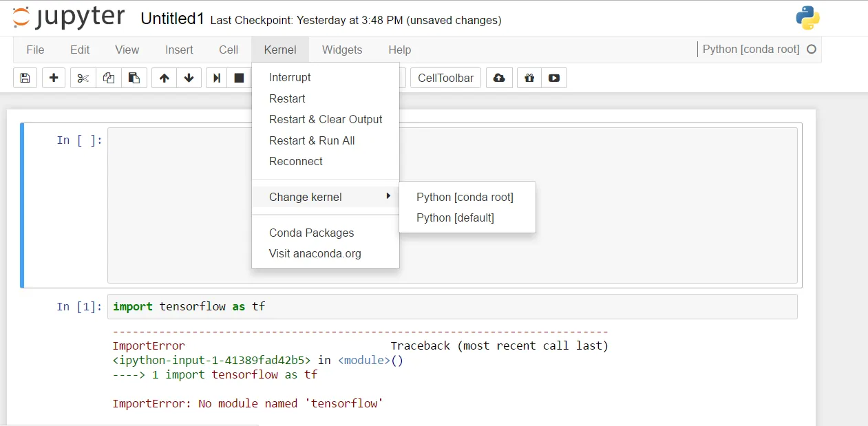
Task: Paste cells below icon
Action: coord(134,78)
